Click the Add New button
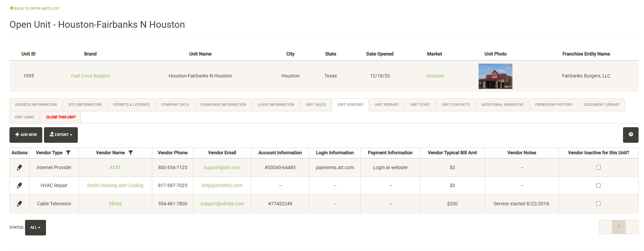 (x=26, y=135)
